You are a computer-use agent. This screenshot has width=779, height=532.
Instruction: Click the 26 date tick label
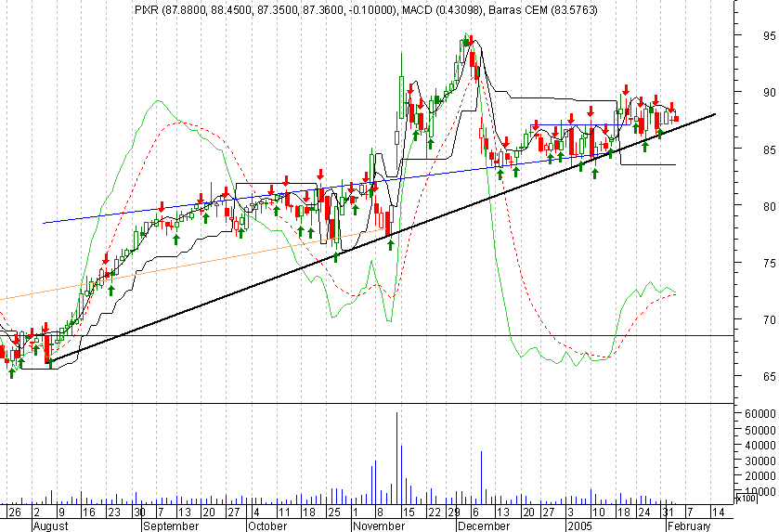point(15,513)
